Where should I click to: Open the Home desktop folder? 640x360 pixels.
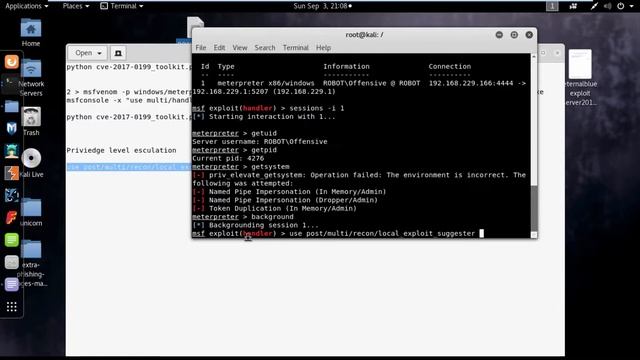[31, 33]
